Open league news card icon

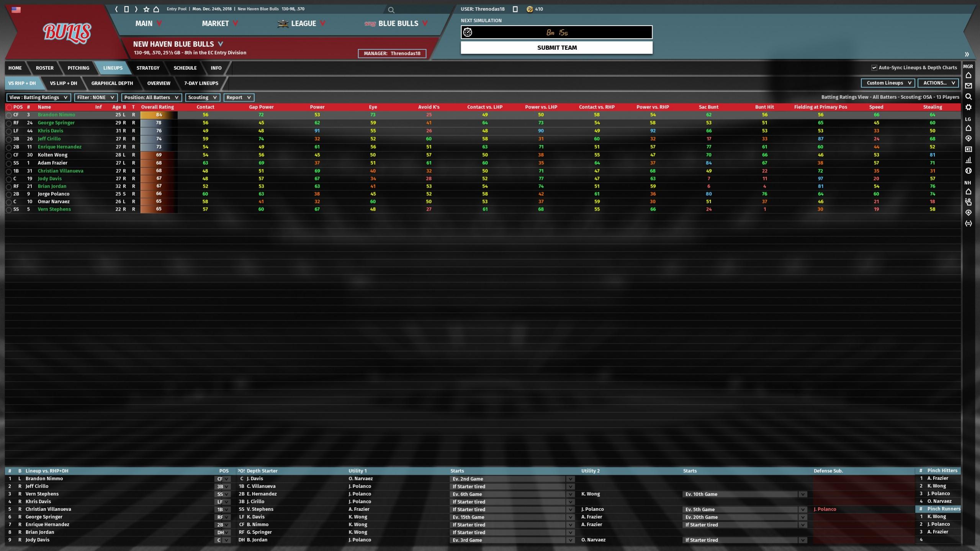click(969, 149)
